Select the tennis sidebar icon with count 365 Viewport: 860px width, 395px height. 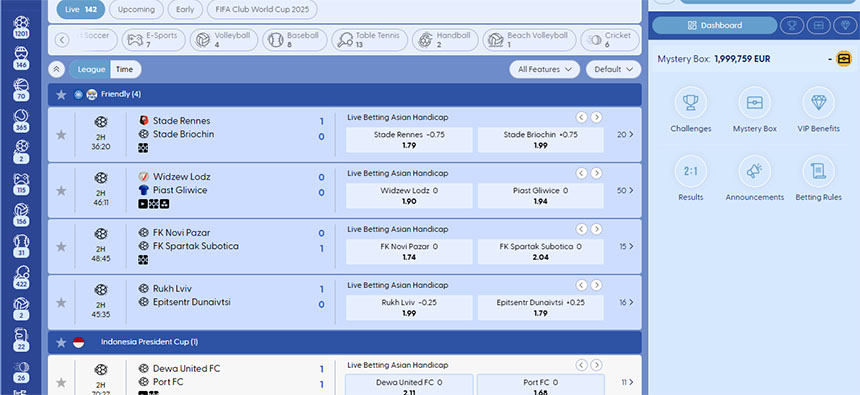tap(21, 120)
